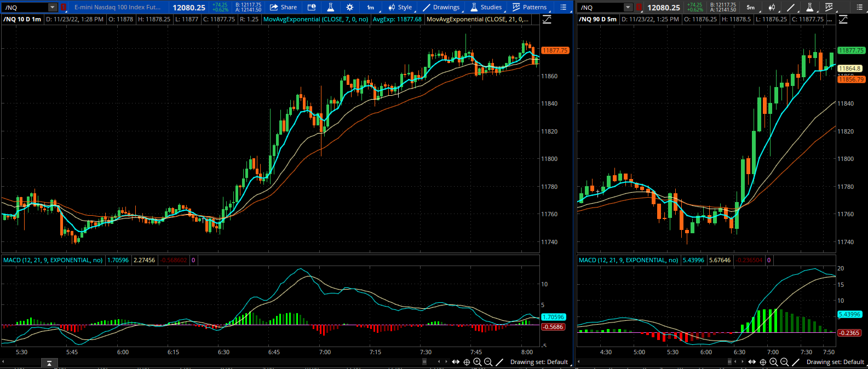Expand the truncated right chart info ellipsis
The image size is (868, 369).
pos(830,20)
